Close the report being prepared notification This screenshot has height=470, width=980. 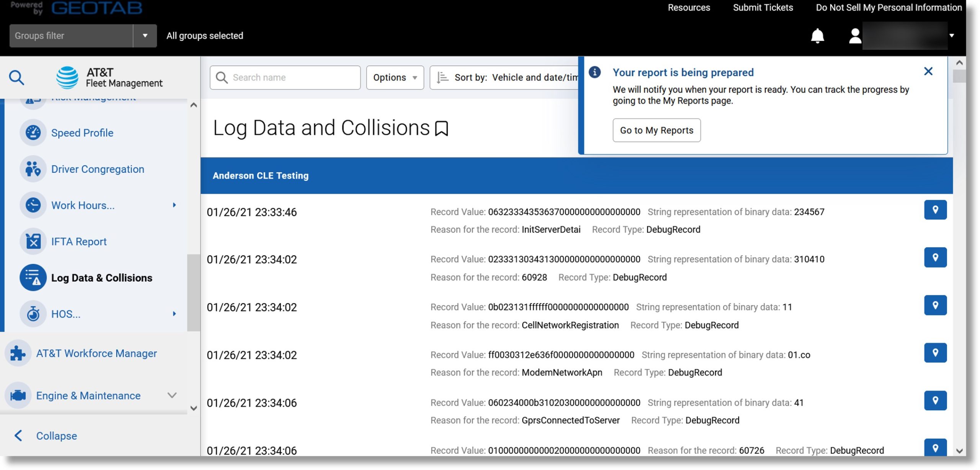tap(928, 71)
